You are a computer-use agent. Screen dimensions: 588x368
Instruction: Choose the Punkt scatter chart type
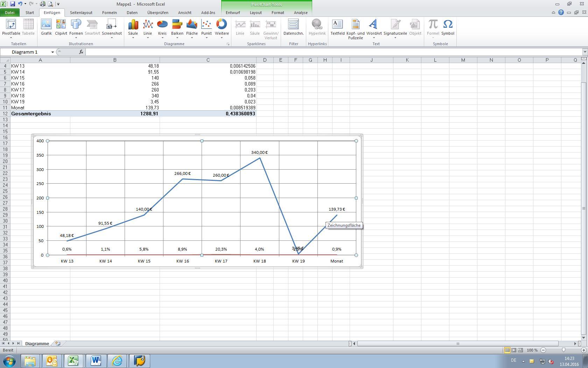tap(206, 28)
